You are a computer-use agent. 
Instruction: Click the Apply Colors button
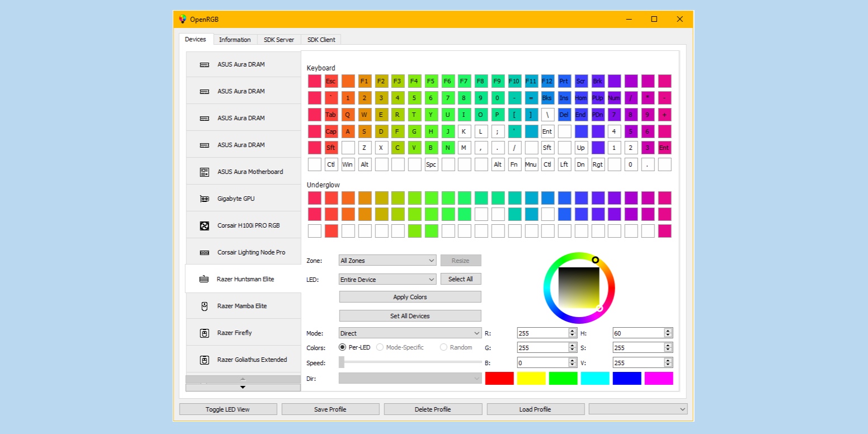[x=410, y=297]
